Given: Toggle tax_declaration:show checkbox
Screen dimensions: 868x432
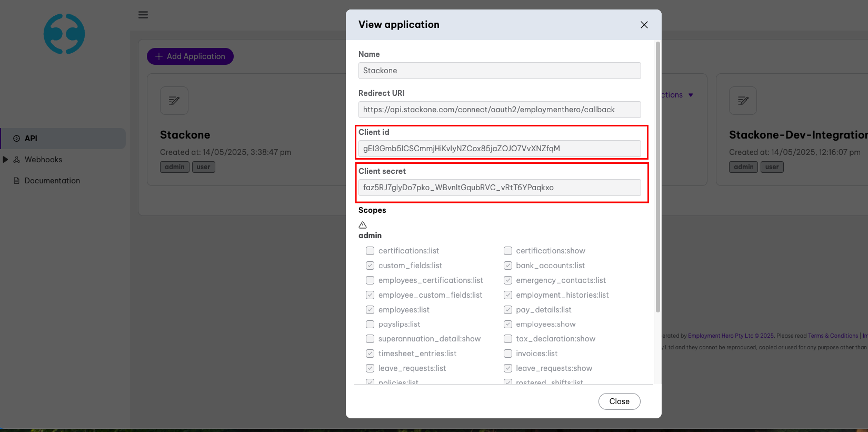Looking at the screenshot, I should click(x=508, y=339).
